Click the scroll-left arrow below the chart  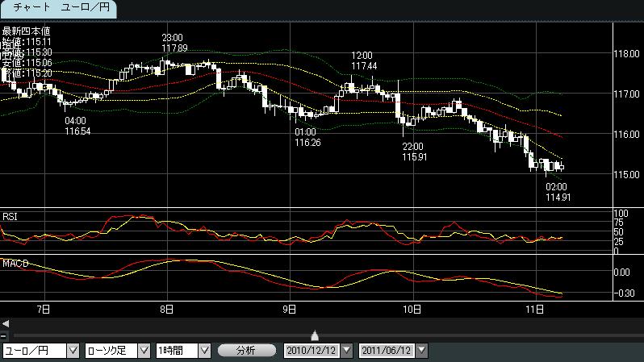(6, 322)
